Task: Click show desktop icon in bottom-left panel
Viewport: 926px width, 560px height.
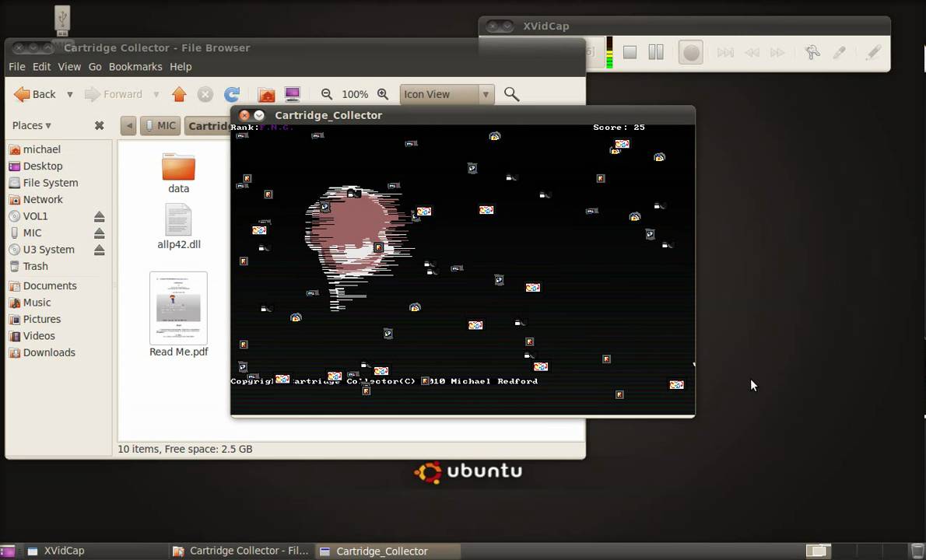Action: click(8, 551)
